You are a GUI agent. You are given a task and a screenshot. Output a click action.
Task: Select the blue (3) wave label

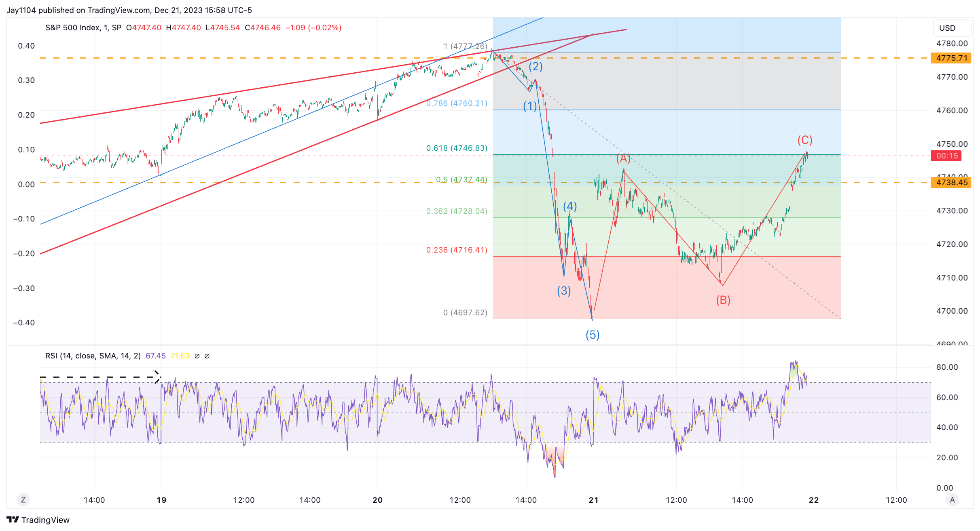tap(564, 291)
